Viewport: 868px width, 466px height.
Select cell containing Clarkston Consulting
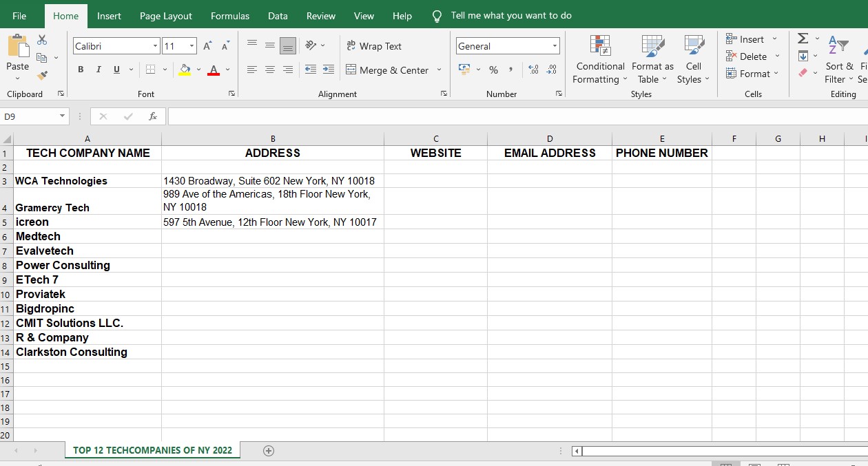[87, 352]
